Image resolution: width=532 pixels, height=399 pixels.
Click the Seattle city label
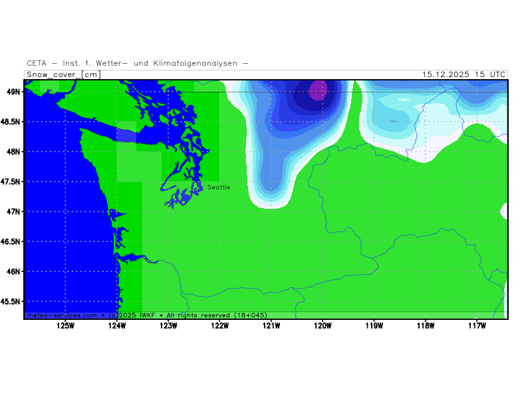click(219, 188)
